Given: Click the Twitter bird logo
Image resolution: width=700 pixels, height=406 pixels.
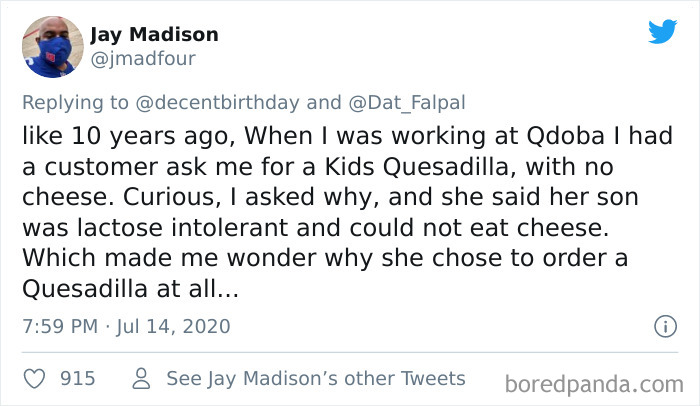Looking at the screenshot, I should 662,32.
